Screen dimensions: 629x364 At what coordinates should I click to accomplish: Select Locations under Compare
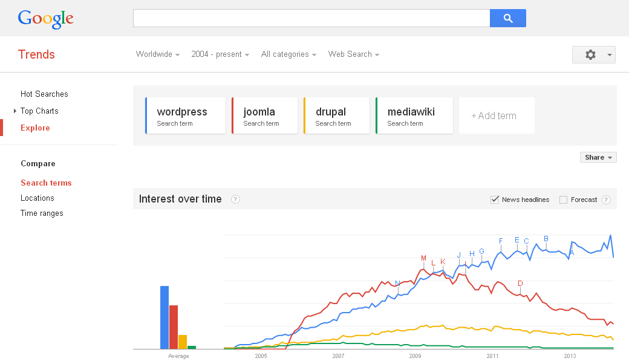pyautogui.click(x=37, y=198)
